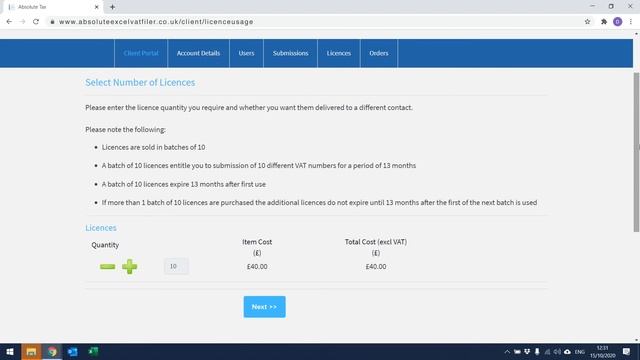This screenshot has height=360, width=640.
Task: Click the 'Please enter the licence quantity' sentence
Action: point(249,108)
